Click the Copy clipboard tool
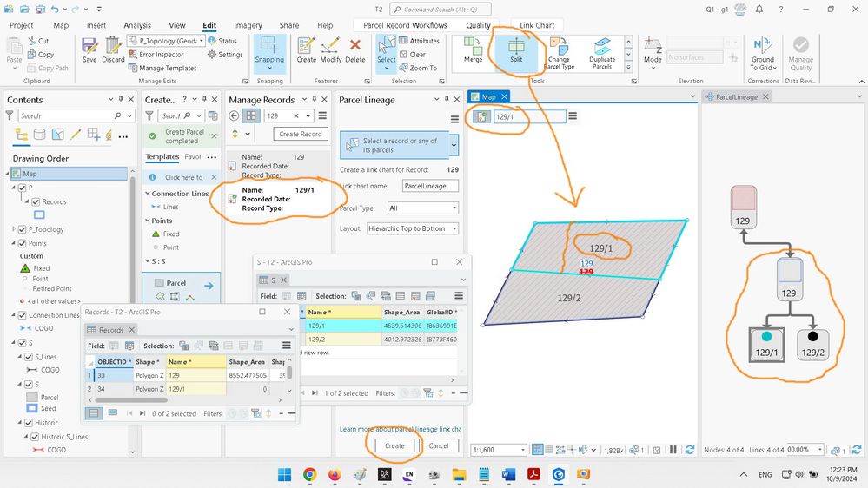 pos(41,55)
